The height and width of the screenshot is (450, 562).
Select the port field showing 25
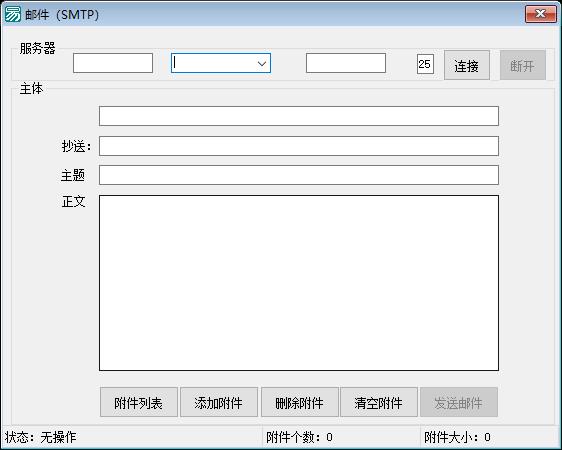[x=425, y=64]
